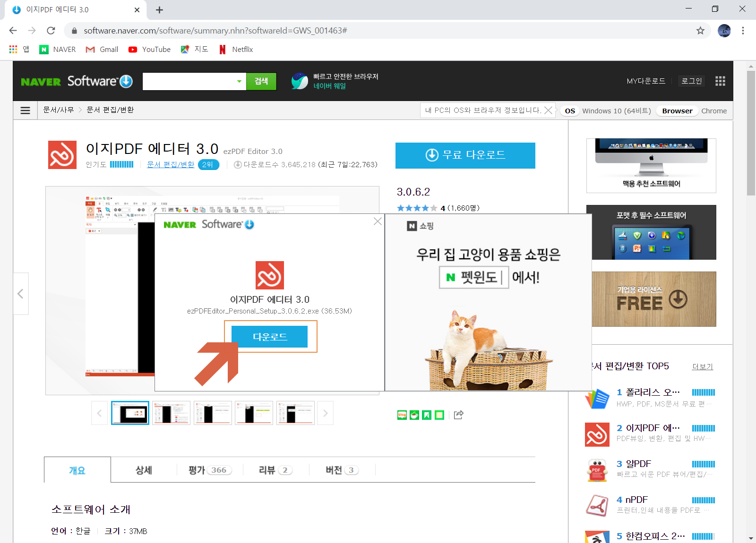
Task: Click the 펫윈도 cat shopping ad
Action: pyautogui.click(x=488, y=302)
